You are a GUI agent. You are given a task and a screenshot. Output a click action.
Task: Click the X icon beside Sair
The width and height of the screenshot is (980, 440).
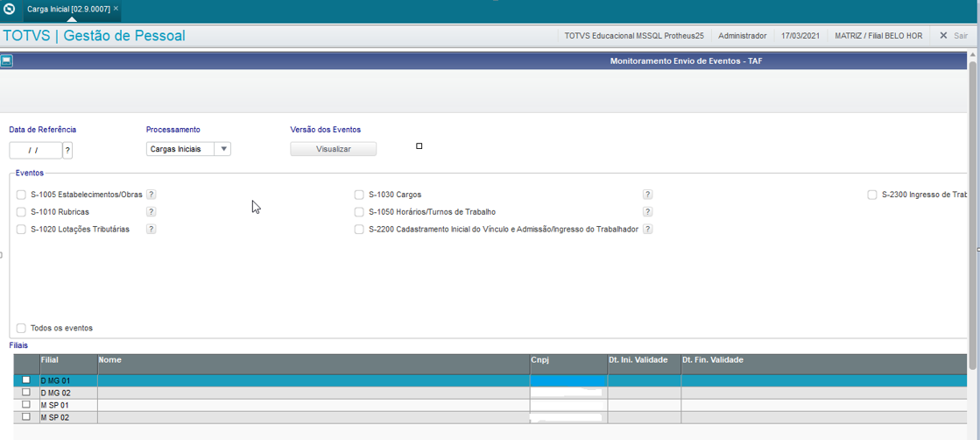944,36
